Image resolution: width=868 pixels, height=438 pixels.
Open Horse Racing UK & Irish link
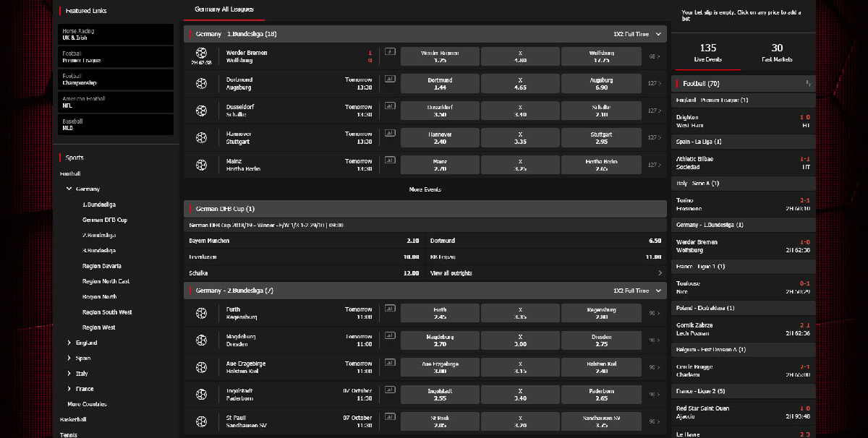tap(116, 34)
